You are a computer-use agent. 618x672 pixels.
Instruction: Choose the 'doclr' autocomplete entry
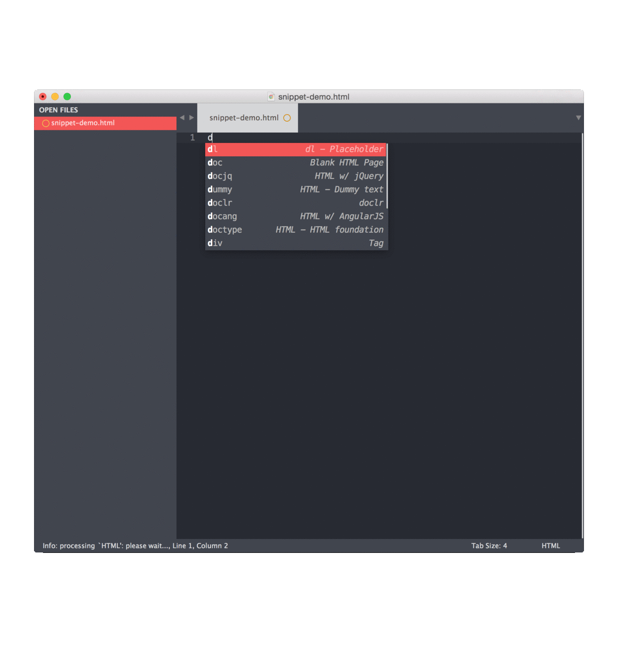point(296,203)
